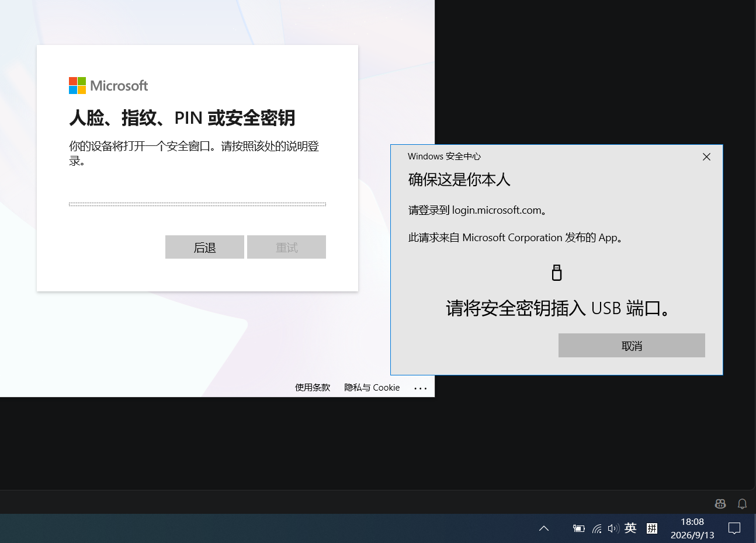756x543 pixels.
Task: Click the Microsoft logo in sign-in card
Action: (109, 86)
